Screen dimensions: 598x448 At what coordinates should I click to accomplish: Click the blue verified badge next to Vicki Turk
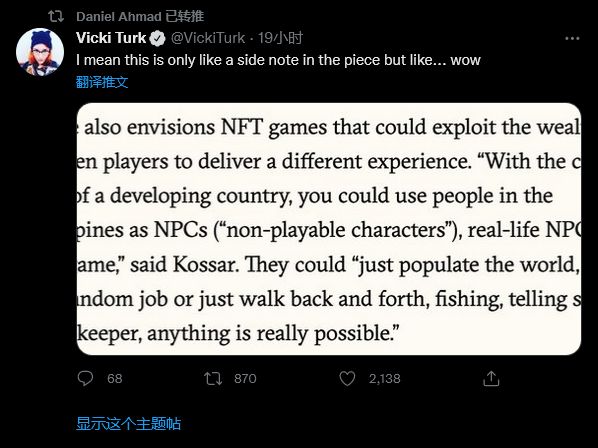tap(158, 39)
